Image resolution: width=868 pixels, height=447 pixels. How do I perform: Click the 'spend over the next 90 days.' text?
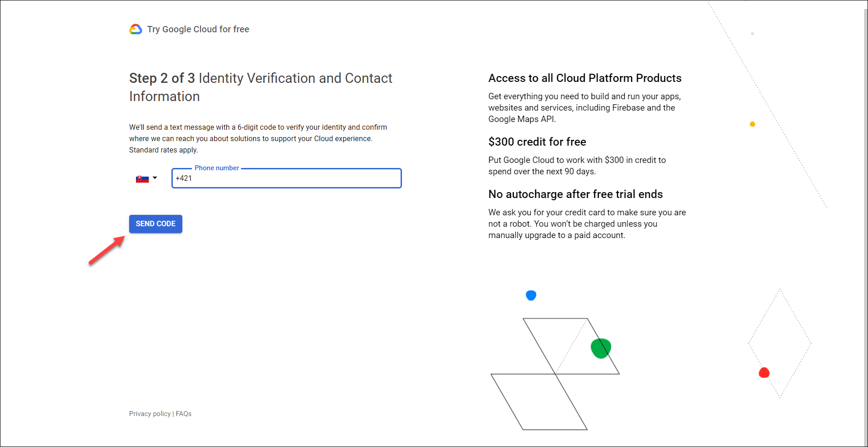[x=542, y=172]
